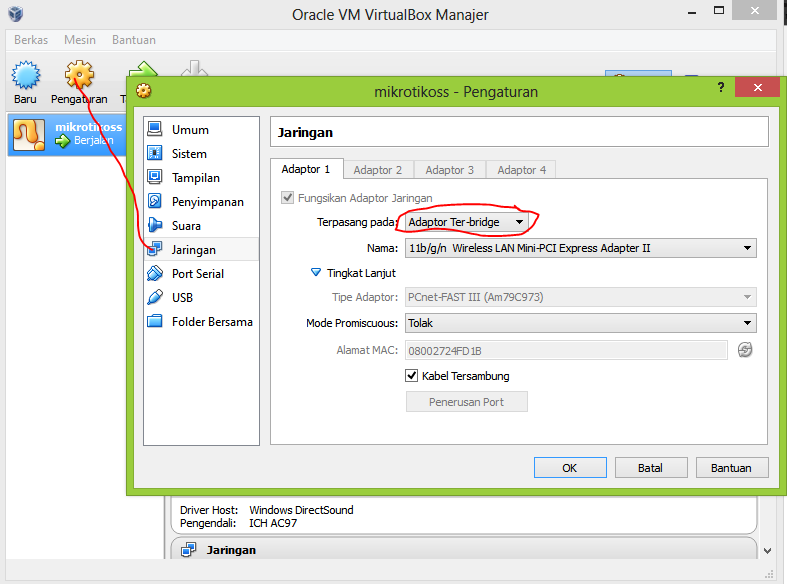
Task: Open Umum settings category
Action: (201, 129)
